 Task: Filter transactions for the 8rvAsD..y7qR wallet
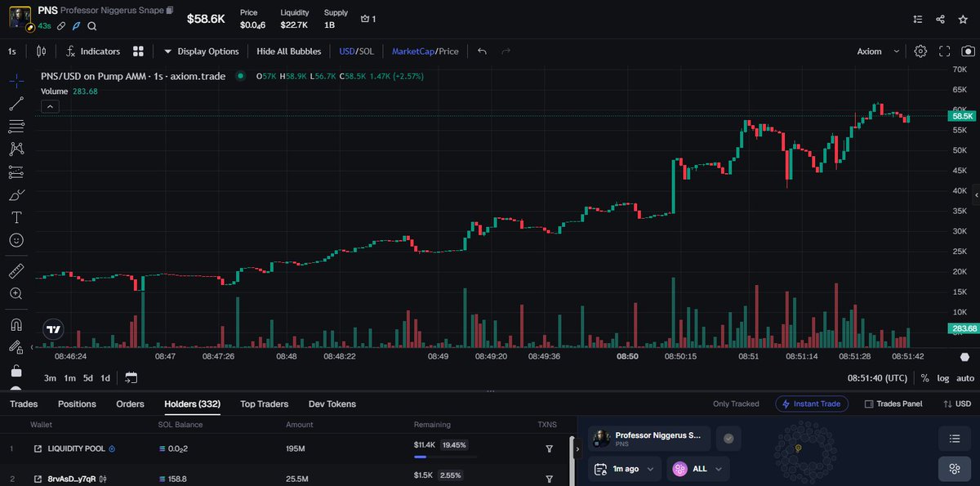tap(549, 478)
